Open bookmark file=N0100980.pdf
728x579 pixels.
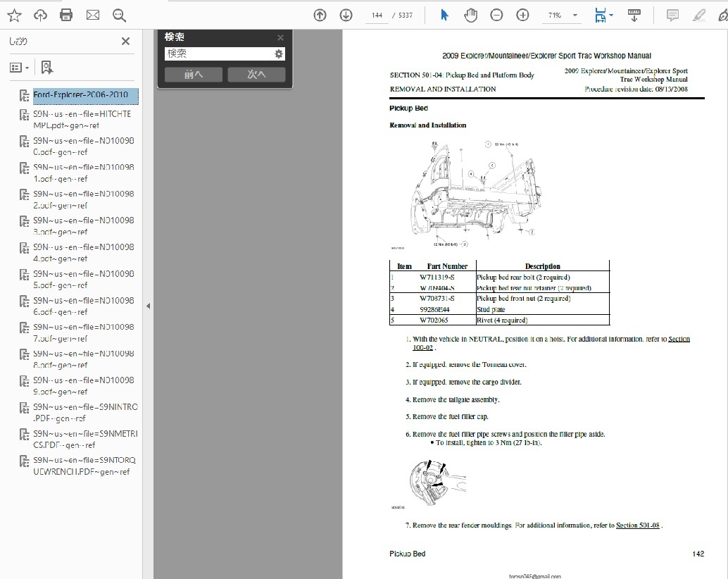[84, 147]
